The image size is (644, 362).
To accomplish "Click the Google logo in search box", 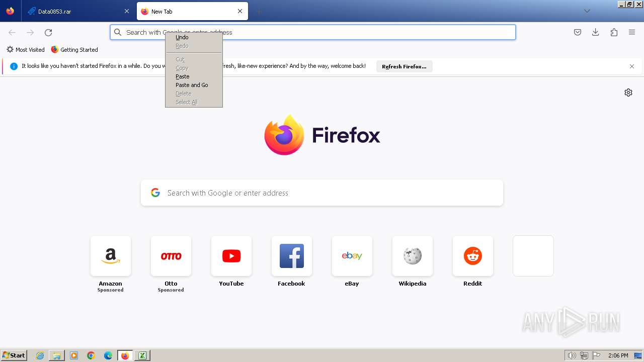I will [155, 193].
